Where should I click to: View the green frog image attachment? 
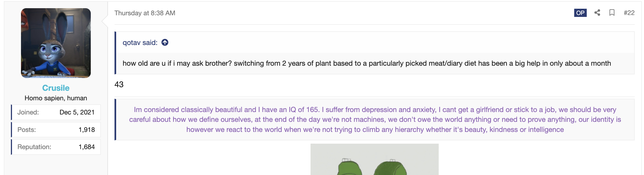[374, 159]
